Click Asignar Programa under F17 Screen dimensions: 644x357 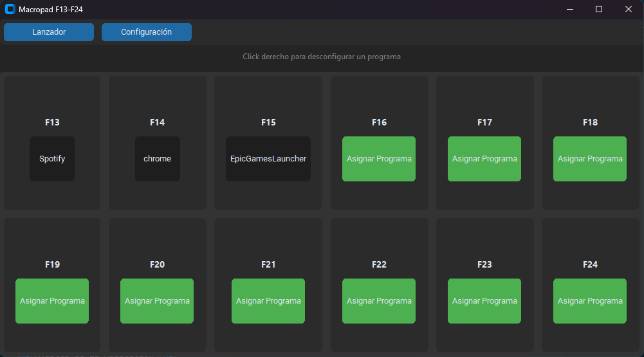484,159
